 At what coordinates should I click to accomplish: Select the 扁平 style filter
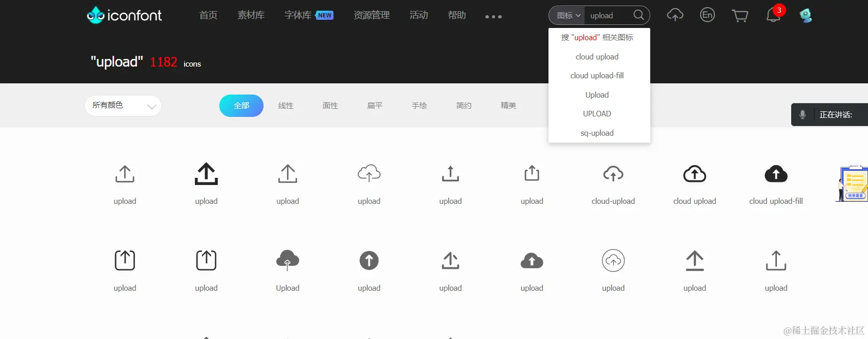pos(375,106)
